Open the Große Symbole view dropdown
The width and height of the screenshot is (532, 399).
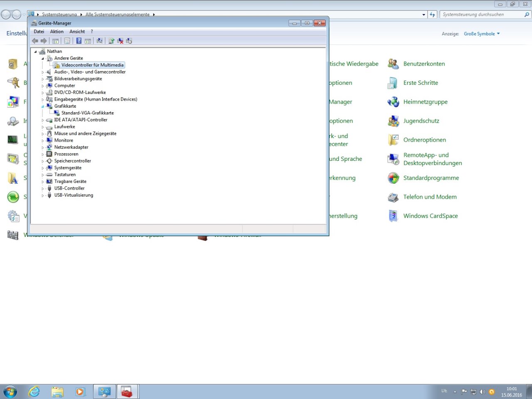482,34
